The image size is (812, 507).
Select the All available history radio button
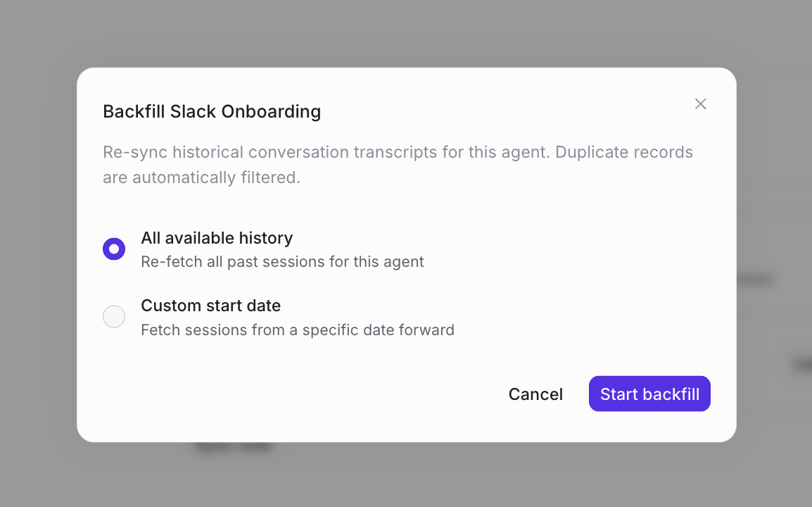(114, 249)
